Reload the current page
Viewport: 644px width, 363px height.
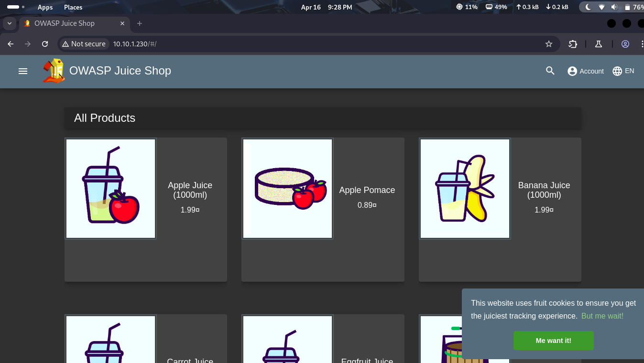coord(45,44)
